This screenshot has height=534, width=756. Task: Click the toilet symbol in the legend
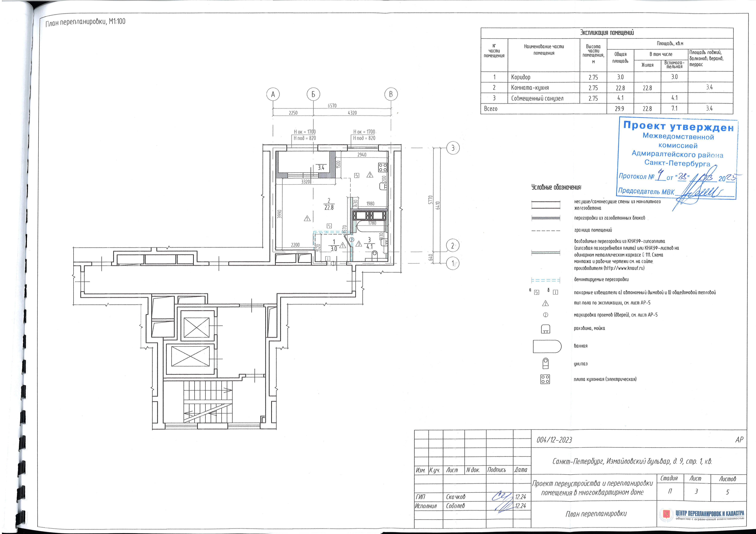click(546, 363)
